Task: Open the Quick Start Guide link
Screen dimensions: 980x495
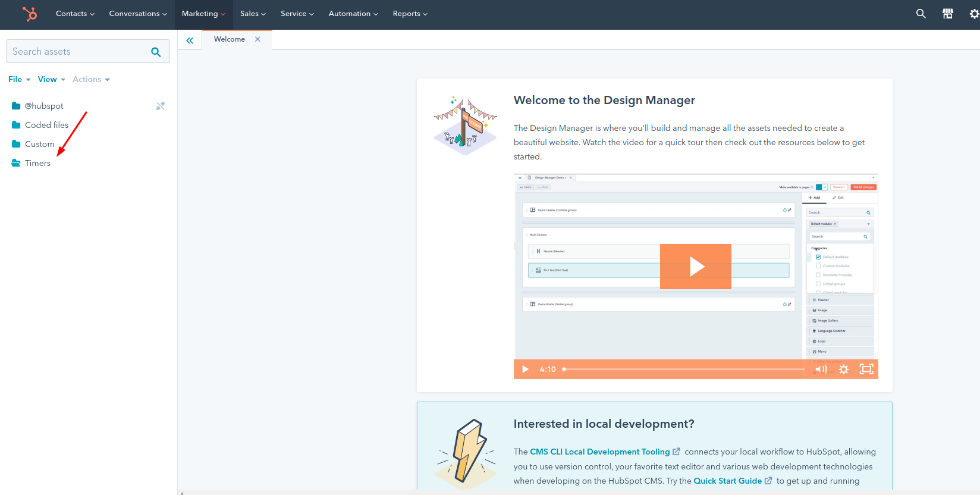Action: tap(727, 481)
